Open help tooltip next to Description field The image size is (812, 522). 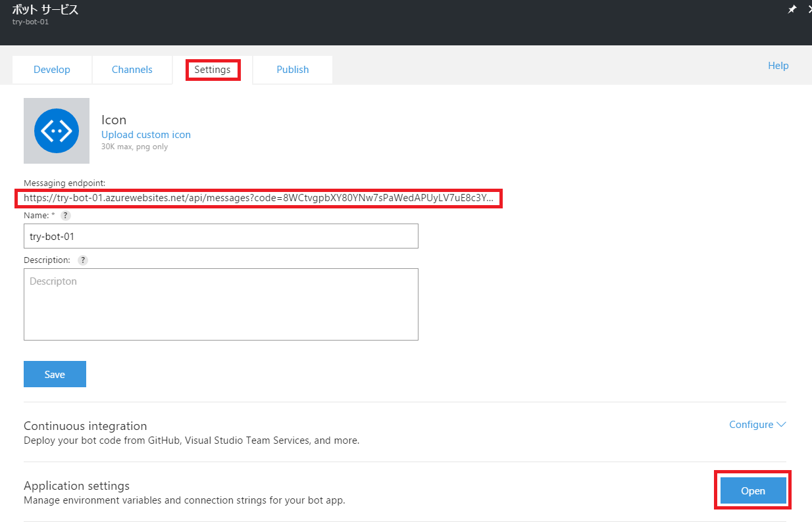tap(82, 260)
